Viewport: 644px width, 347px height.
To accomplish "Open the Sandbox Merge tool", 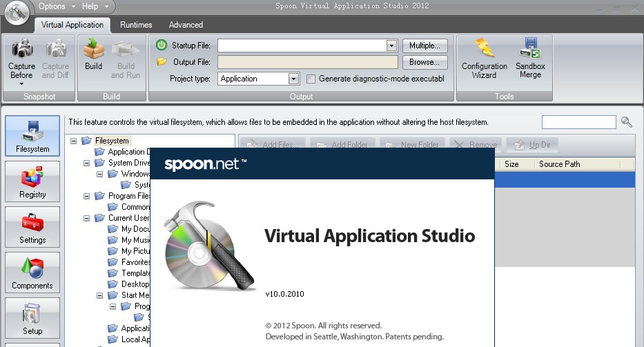I will [530, 59].
